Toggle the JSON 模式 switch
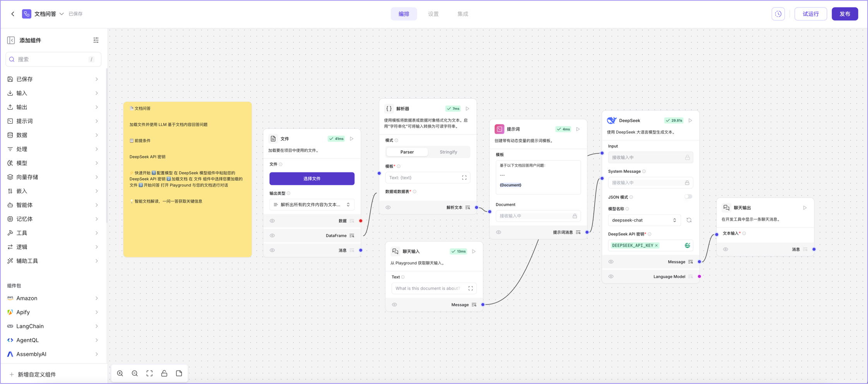 tap(688, 197)
